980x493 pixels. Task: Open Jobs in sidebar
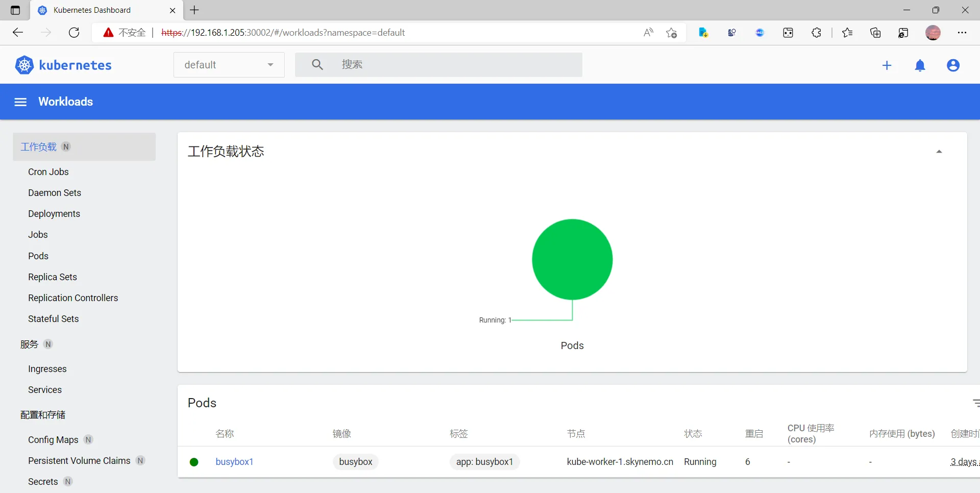38,235
